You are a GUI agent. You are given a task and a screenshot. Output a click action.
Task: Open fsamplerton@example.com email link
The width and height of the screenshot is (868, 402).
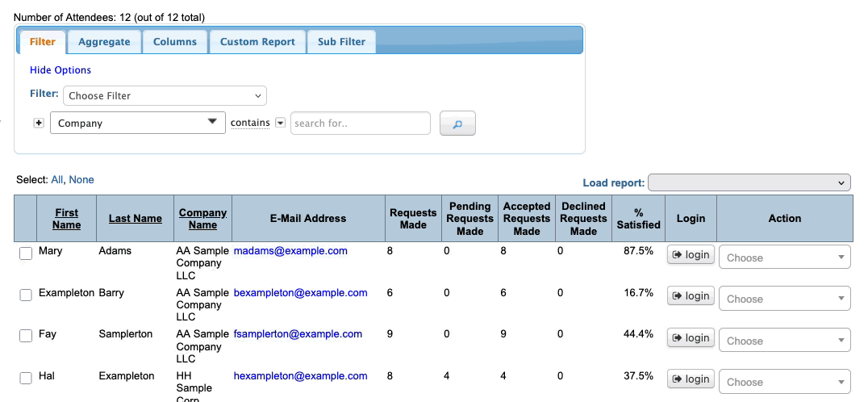pyautogui.click(x=298, y=334)
